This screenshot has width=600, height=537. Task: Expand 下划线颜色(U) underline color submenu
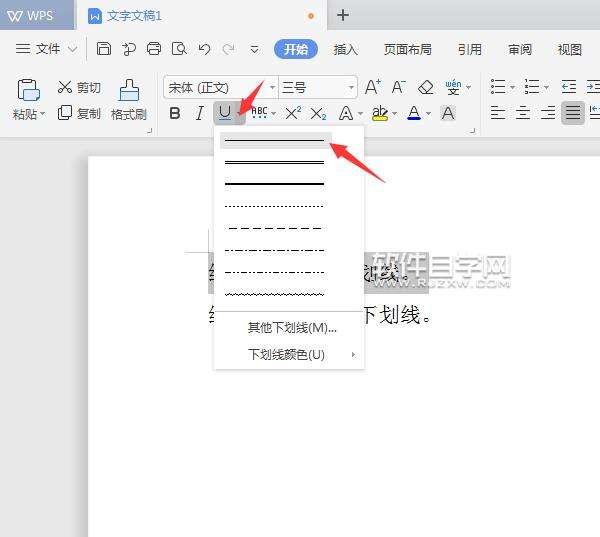point(289,354)
